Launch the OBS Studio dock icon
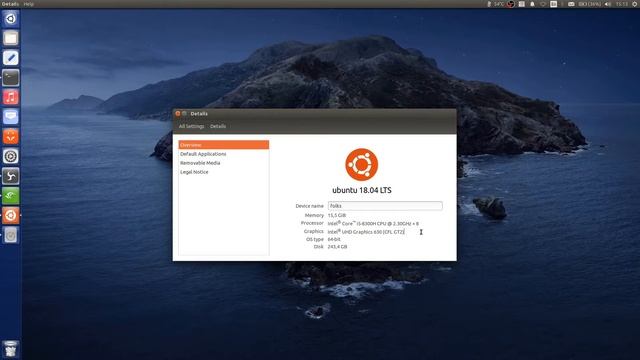640x360 pixels. (x=11, y=176)
